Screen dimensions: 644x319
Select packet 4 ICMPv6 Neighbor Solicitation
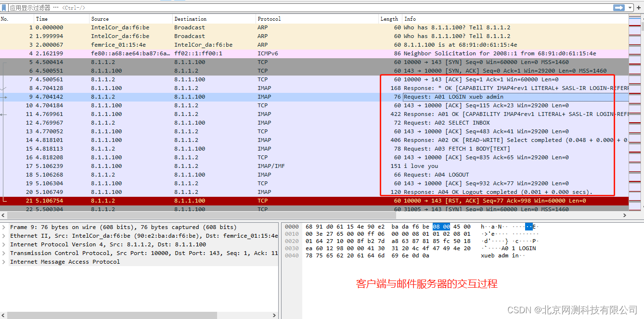point(314,53)
